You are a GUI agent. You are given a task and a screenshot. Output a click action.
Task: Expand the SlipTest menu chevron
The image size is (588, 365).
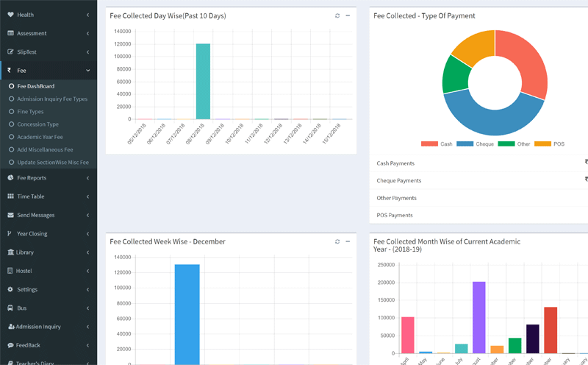point(87,52)
